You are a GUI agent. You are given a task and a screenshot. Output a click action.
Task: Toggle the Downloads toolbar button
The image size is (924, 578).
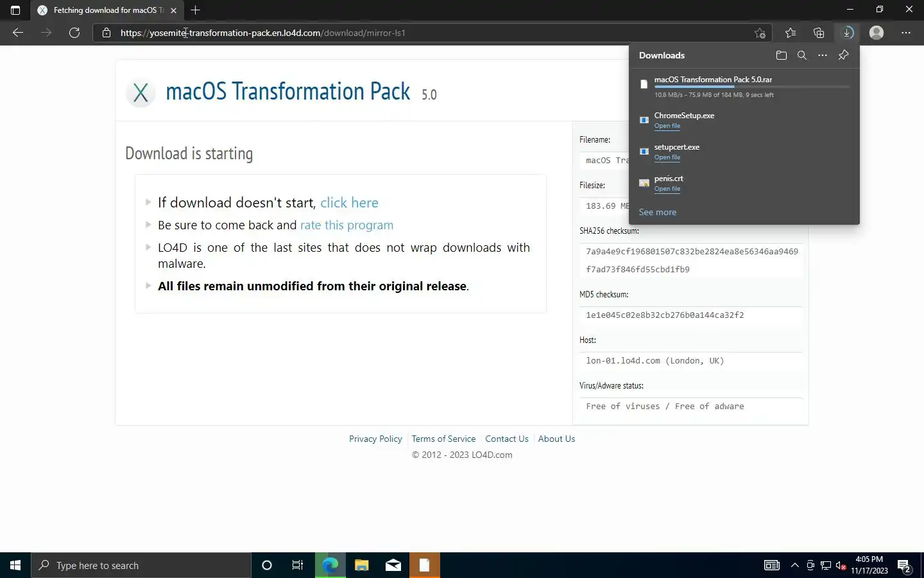click(x=848, y=33)
